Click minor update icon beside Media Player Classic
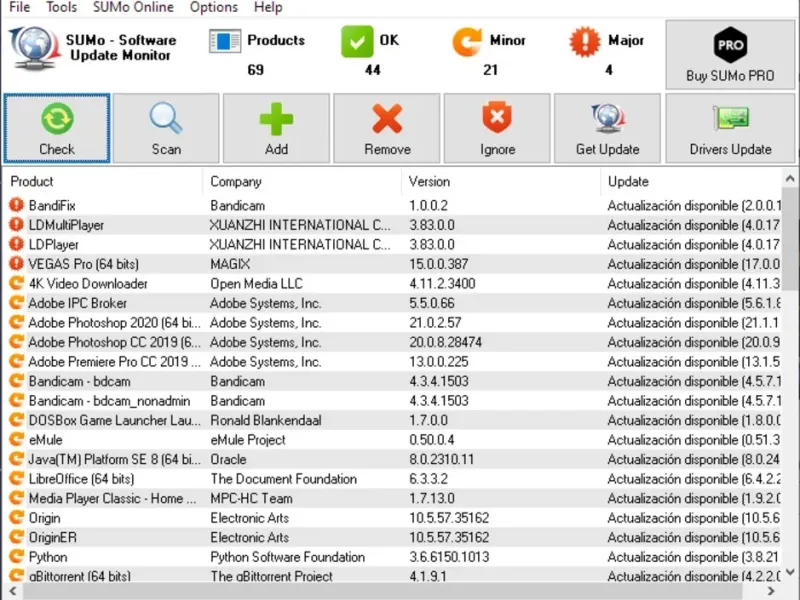800x600 pixels. click(x=16, y=498)
